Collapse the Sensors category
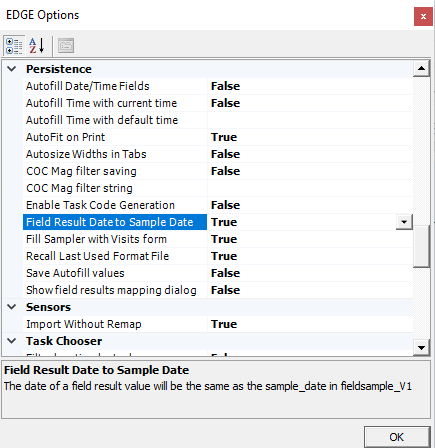This screenshot has height=448, width=435. coord(12,307)
